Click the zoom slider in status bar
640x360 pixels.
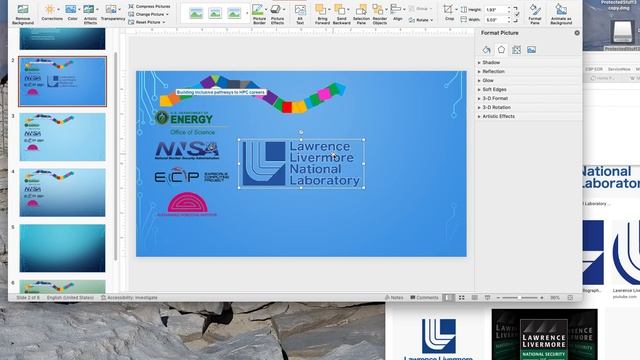520,298
